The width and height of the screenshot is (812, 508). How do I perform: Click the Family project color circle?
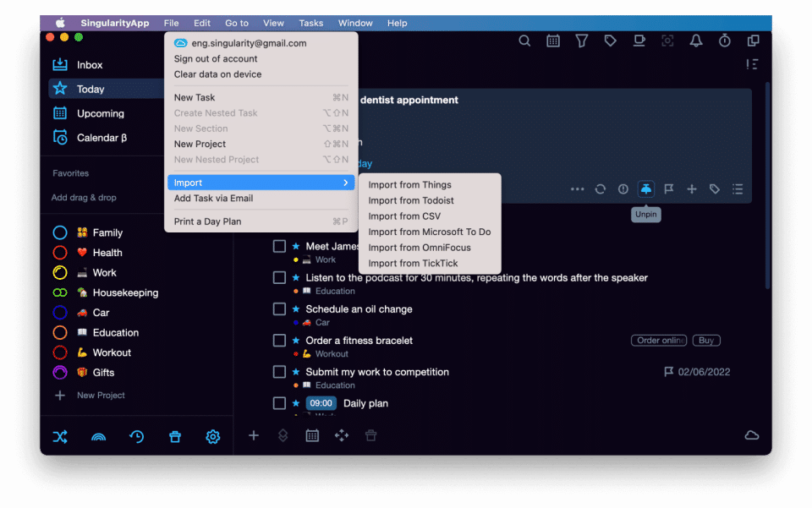(60, 232)
